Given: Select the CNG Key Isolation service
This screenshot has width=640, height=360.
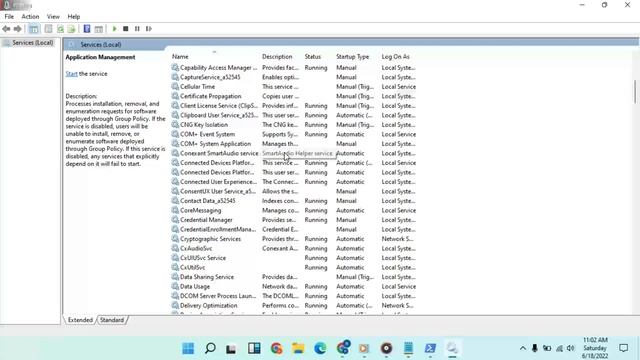Looking at the screenshot, I should tap(293, 125).
